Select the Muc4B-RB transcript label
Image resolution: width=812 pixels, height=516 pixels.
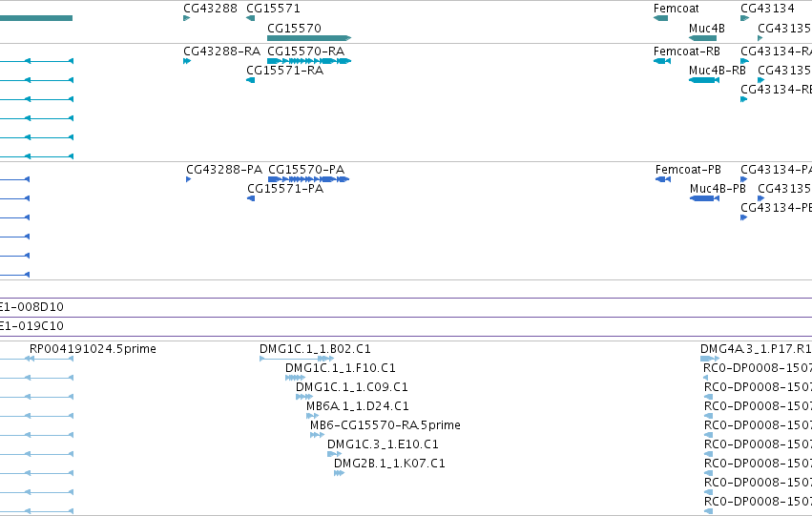click(x=718, y=71)
